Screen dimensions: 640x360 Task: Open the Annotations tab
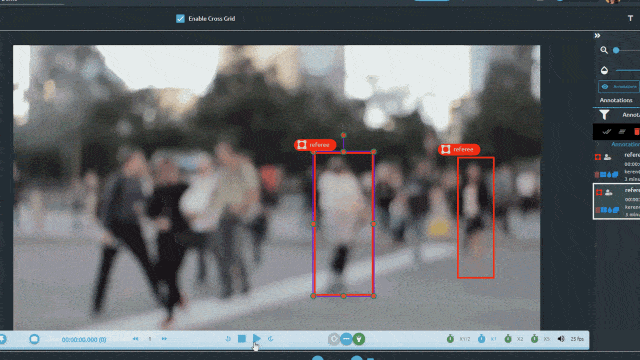[616, 100]
